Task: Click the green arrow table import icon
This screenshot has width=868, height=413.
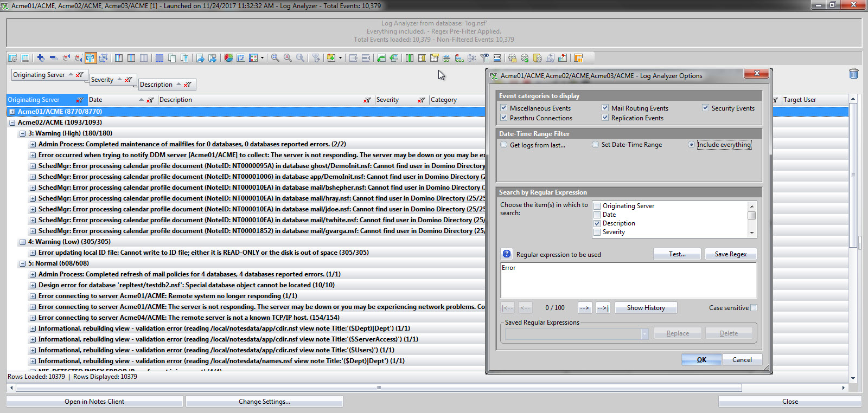Action: tap(381, 58)
